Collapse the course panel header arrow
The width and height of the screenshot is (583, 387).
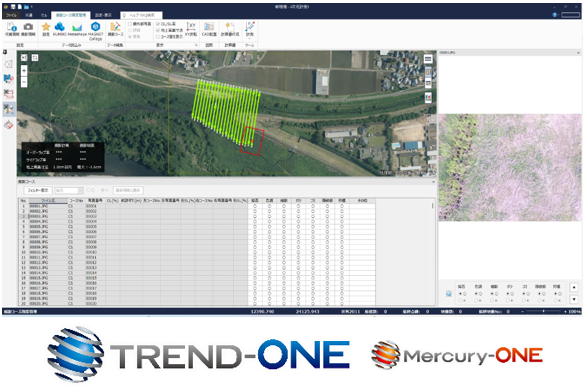click(433, 182)
